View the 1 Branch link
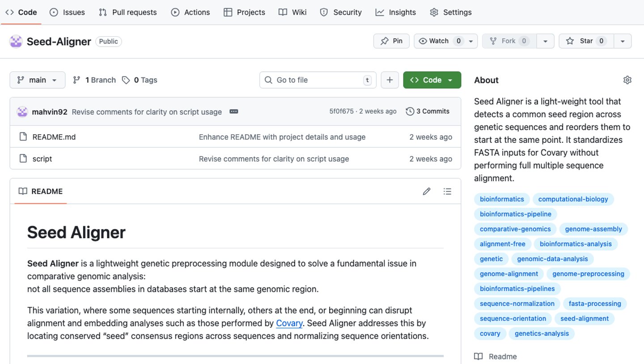The width and height of the screenshot is (644, 364). (x=94, y=80)
